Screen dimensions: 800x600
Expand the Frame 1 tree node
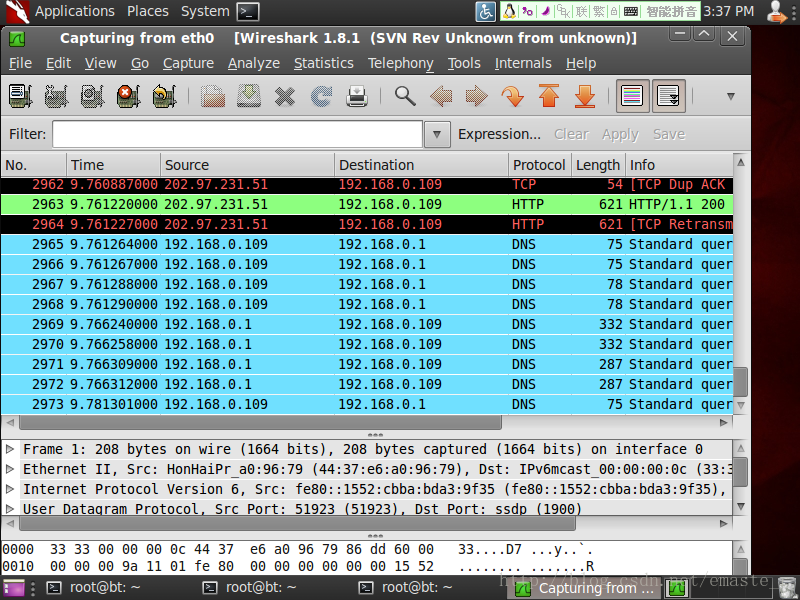coord(10,449)
